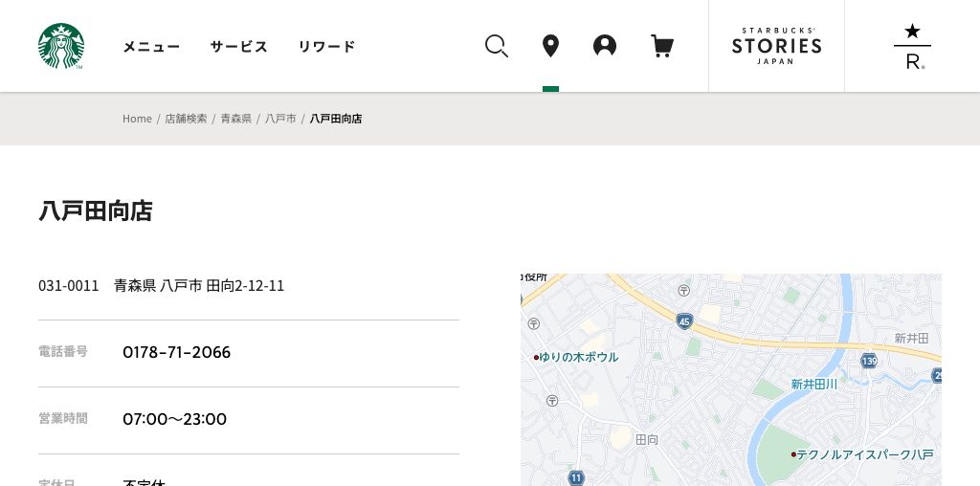This screenshot has height=486, width=980.
Task: Open the account profile icon
Action: tap(605, 46)
